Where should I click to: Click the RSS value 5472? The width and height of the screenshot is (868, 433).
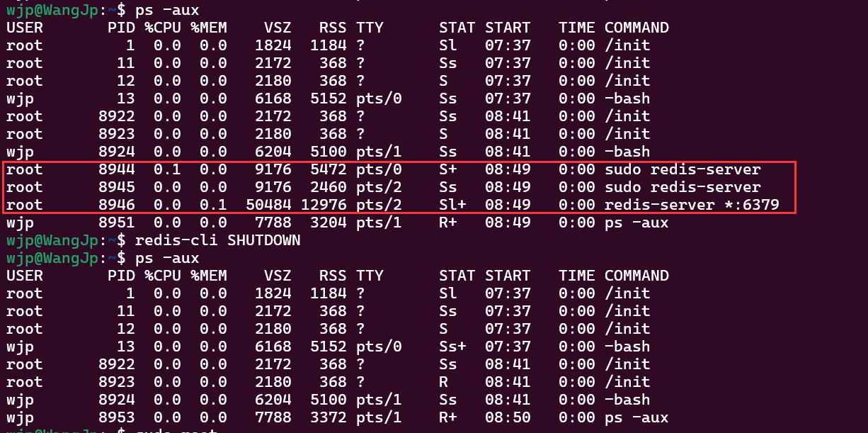tap(329, 169)
